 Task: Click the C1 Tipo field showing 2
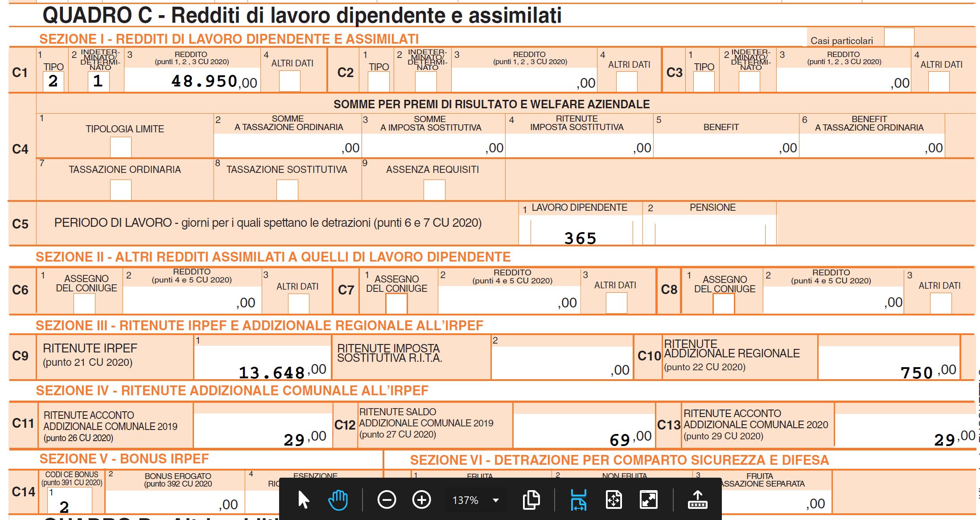[53, 82]
